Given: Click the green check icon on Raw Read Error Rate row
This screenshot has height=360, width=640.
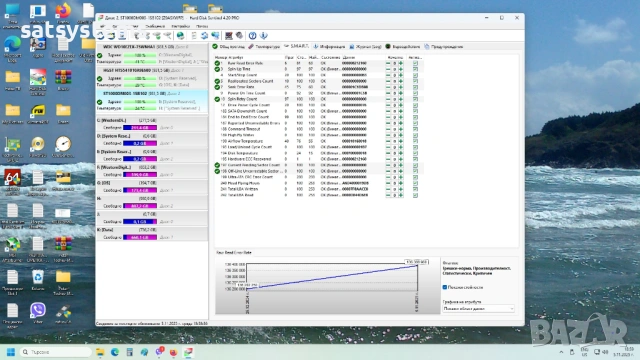Looking at the screenshot, I should [x=217, y=63].
